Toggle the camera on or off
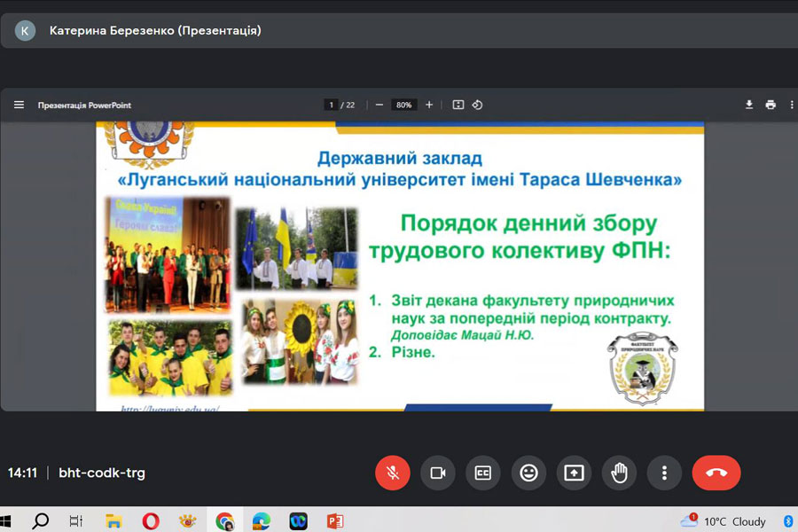This screenshot has width=798, height=532. (x=437, y=473)
